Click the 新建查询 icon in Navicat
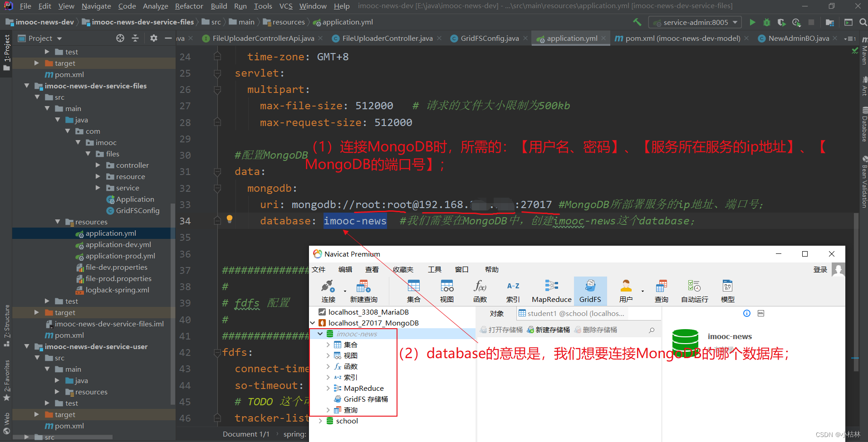868x442 pixels. point(363,291)
